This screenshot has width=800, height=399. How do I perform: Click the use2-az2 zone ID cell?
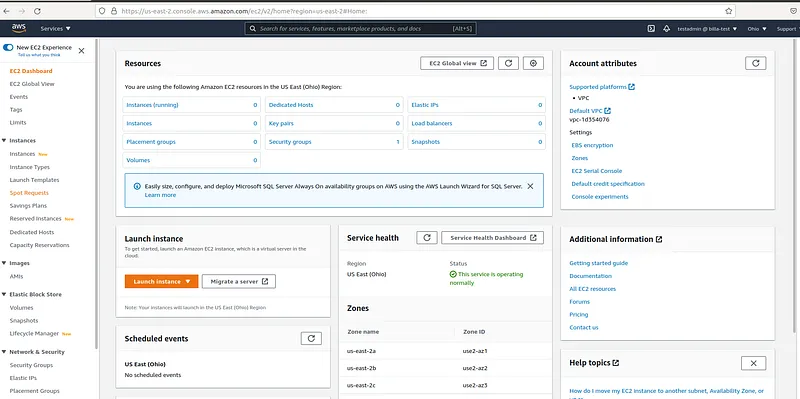point(475,368)
